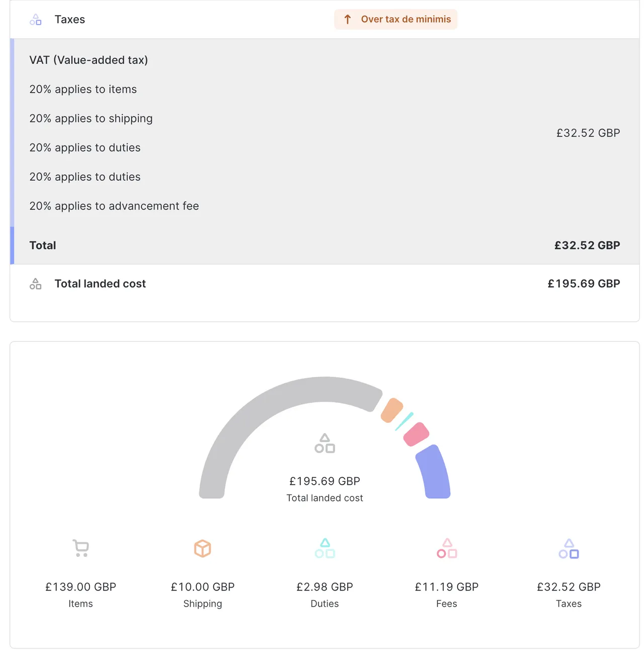Select the VAT (Value-added tax) heading
Viewport: 644px width, 653px height.
click(x=89, y=60)
